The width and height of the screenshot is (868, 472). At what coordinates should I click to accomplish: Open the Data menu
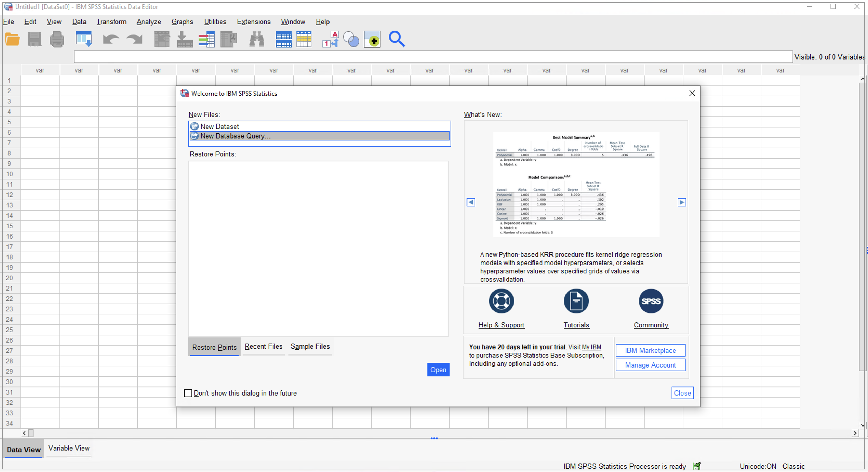(79, 22)
